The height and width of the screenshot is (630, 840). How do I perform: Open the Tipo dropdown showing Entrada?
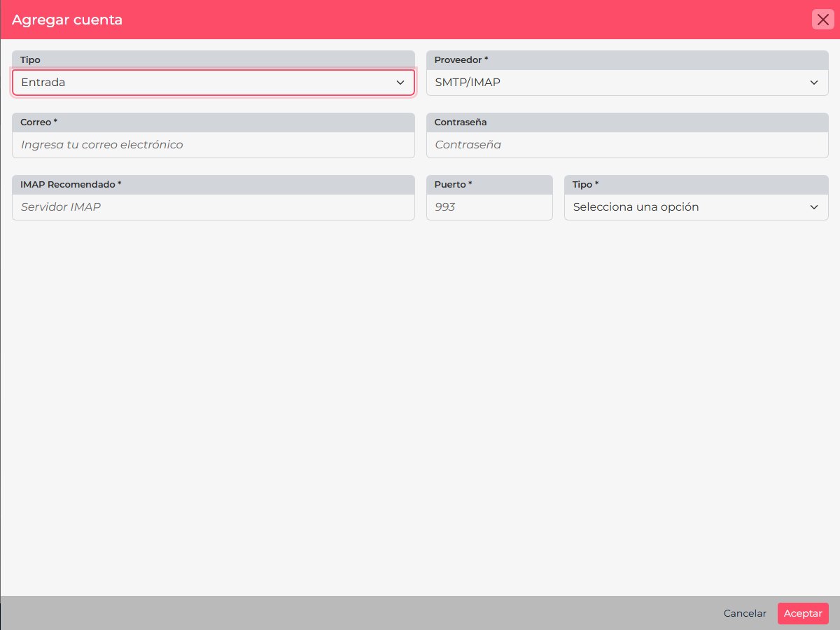point(213,83)
